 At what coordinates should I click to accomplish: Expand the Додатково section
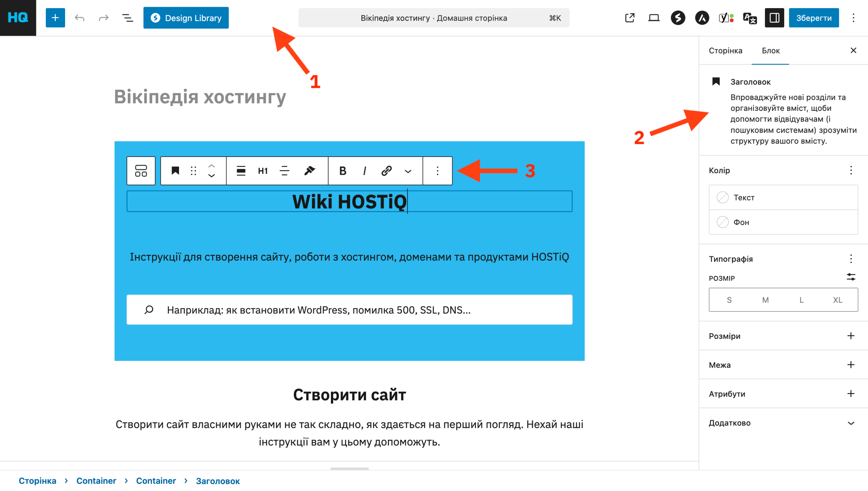(783, 423)
